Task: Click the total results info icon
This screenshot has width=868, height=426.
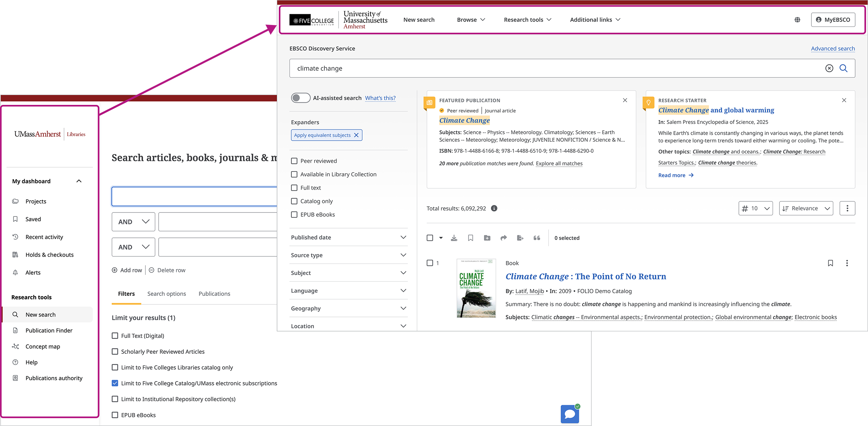Action: pyautogui.click(x=494, y=208)
